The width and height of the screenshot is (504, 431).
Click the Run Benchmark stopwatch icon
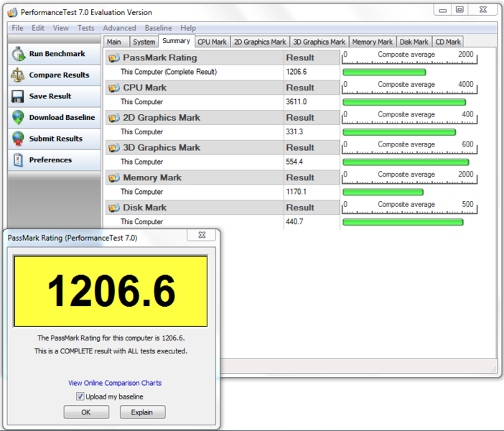19,54
